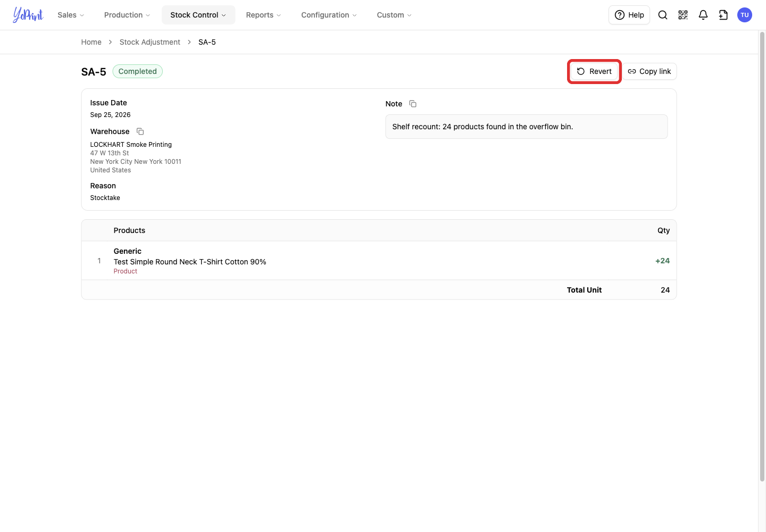The image size is (766, 532).
Task: Open the Stock Control dropdown
Action: (198, 15)
